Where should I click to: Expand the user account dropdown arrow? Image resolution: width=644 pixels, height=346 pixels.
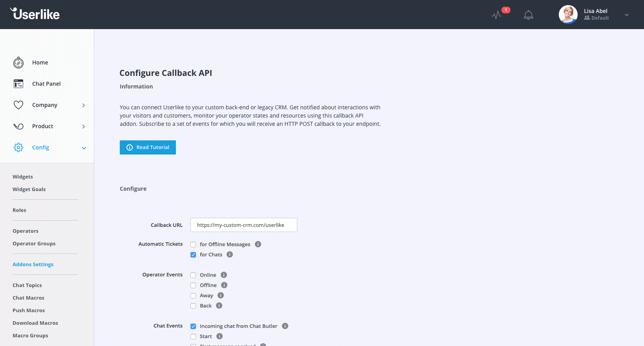coord(627,15)
